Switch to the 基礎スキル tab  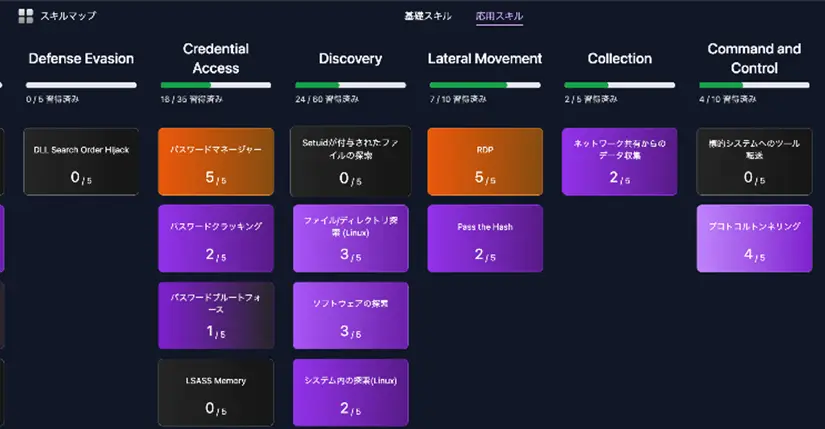[x=427, y=16]
